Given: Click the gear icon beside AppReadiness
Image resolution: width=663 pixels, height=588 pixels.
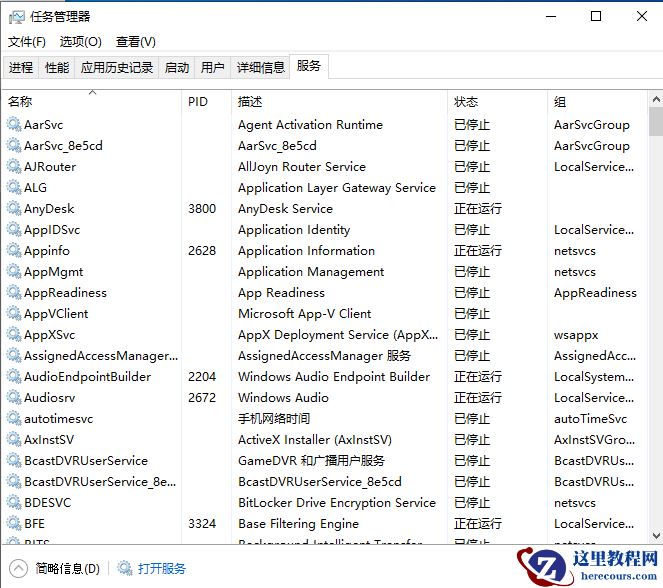Looking at the screenshot, I should coord(14,293).
